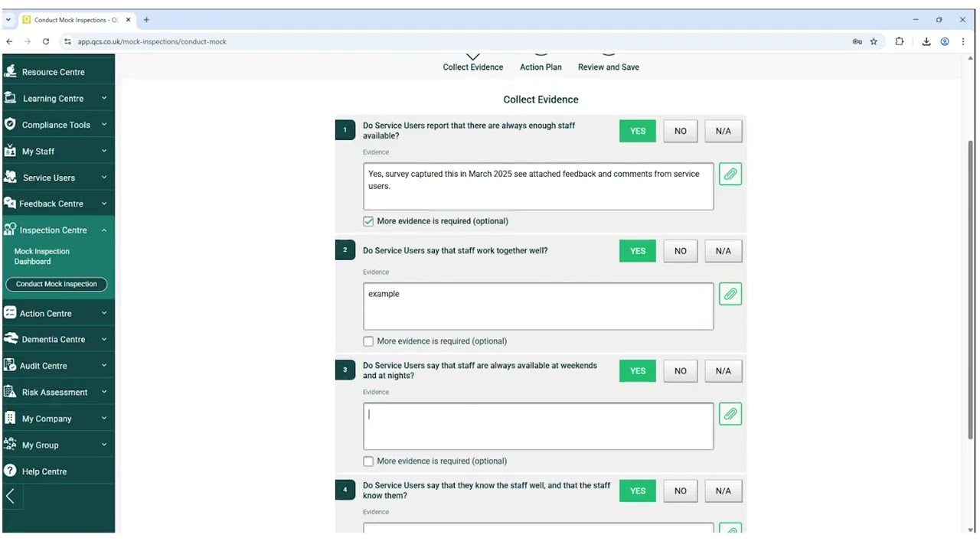Open Mock Inspection Dashboard submenu item

coord(42,256)
